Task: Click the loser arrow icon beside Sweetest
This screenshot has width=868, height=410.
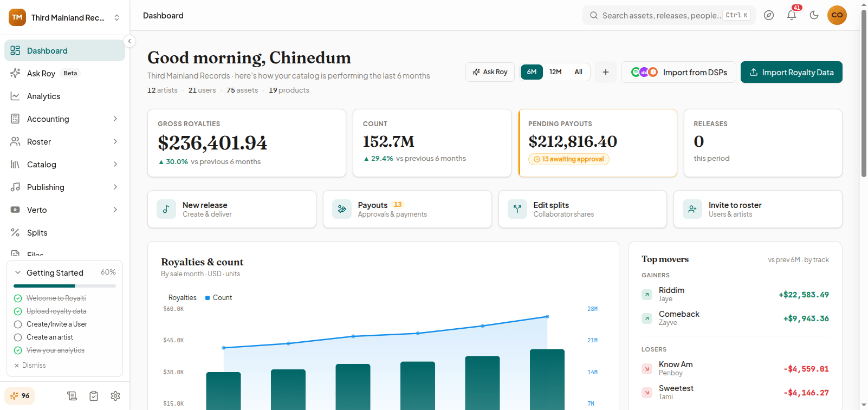Action: 647,393
